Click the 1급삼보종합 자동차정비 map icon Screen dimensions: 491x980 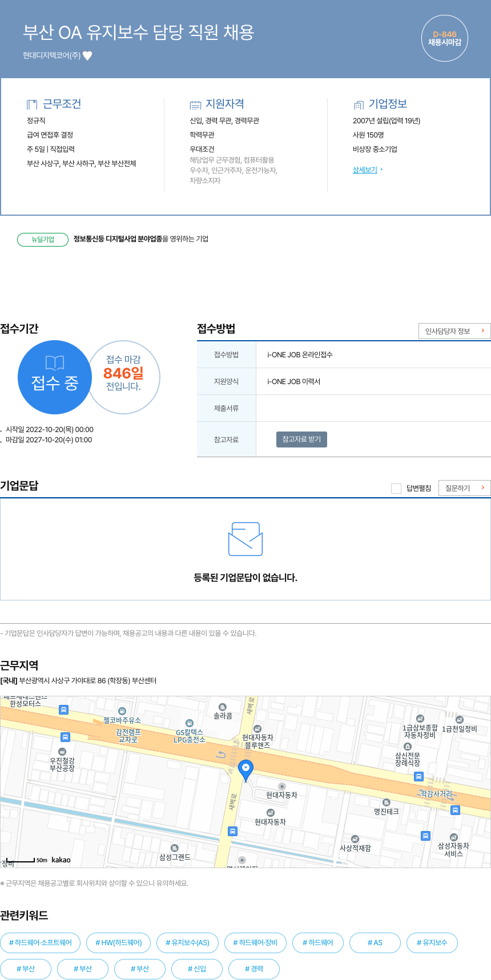pos(420,719)
